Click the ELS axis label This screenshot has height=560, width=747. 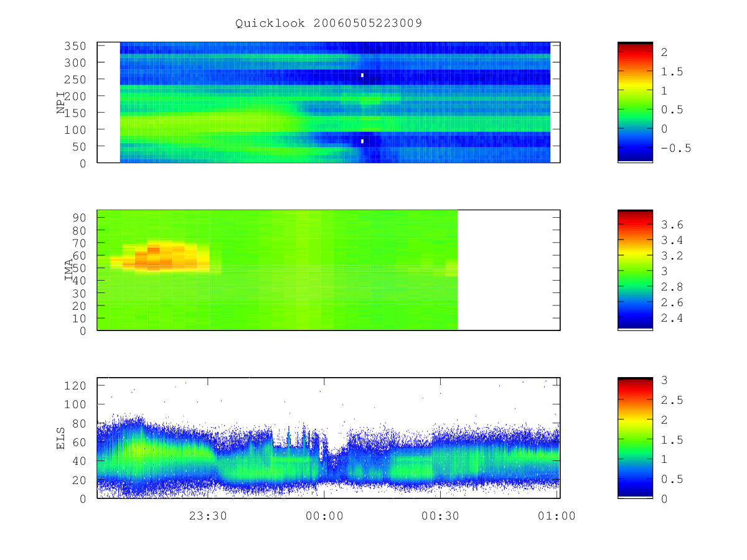pyautogui.click(x=61, y=438)
